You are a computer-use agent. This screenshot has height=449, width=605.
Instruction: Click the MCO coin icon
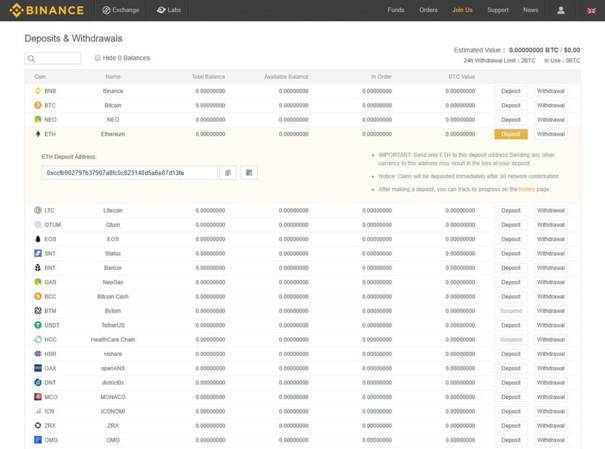(38, 397)
